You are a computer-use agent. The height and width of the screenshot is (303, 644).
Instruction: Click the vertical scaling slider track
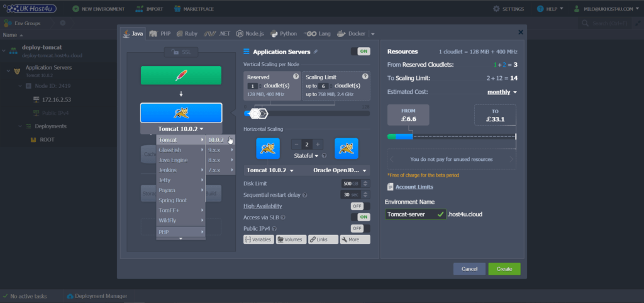[x=307, y=113]
